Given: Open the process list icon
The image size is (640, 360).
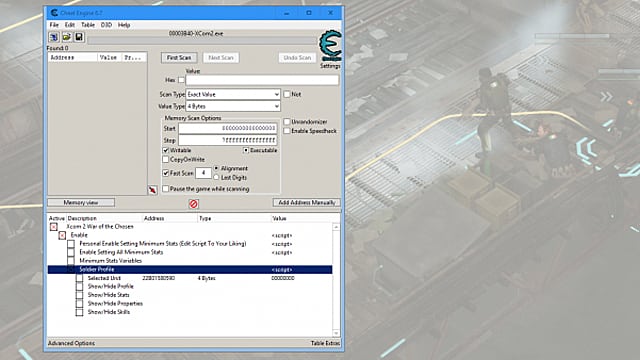Looking at the screenshot, I should [54, 38].
